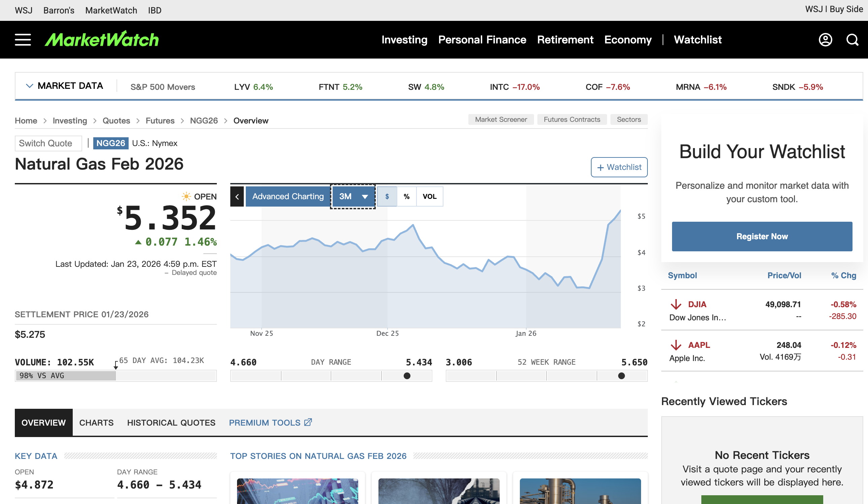Click the AAPL red down arrow icon
Image resolution: width=868 pixels, height=504 pixels.
click(676, 345)
